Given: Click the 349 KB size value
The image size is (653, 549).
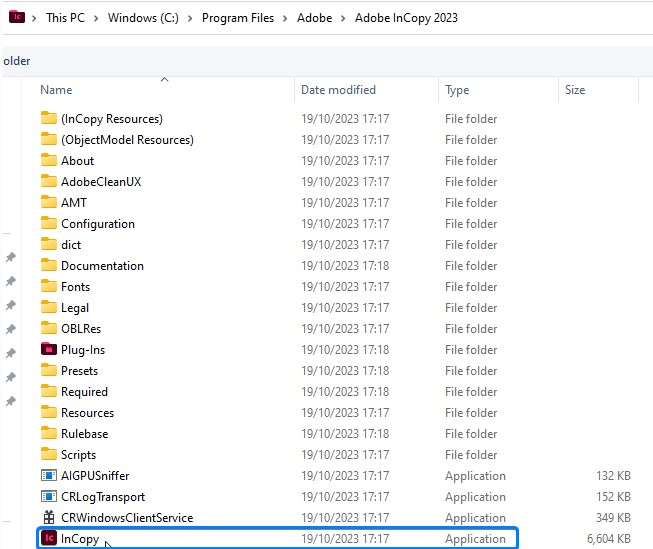Looking at the screenshot, I should [x=613, y=518].
